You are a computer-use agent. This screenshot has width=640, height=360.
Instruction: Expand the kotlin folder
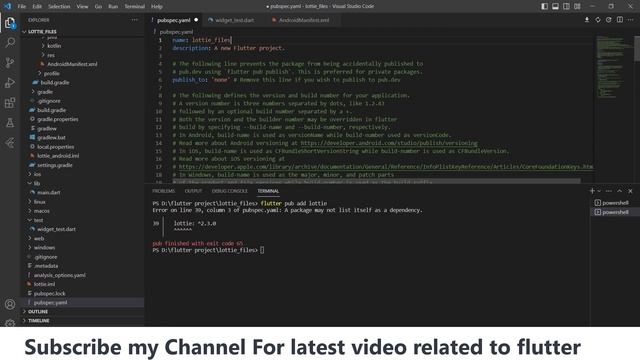pyautogui.click(x=54, y=46)
